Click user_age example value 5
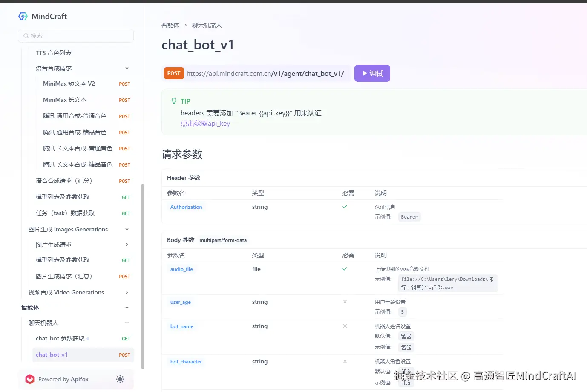Screen dimensions: 587x392 click(403, 312)
